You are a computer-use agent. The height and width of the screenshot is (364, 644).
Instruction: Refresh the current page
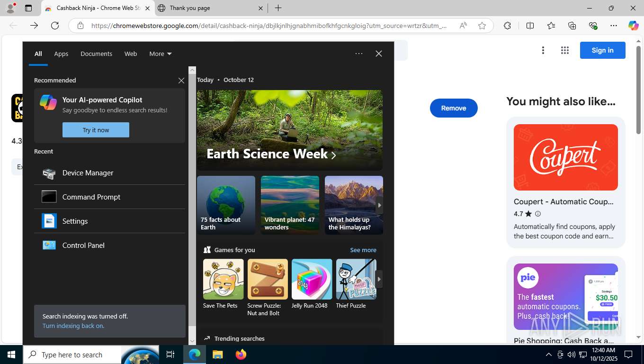55,26
